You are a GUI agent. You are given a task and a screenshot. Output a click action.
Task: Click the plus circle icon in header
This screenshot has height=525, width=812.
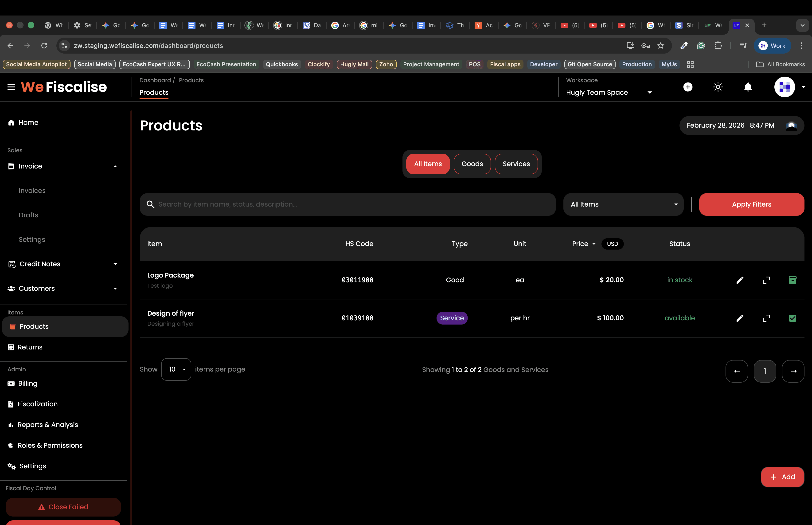tap(688, 87)
